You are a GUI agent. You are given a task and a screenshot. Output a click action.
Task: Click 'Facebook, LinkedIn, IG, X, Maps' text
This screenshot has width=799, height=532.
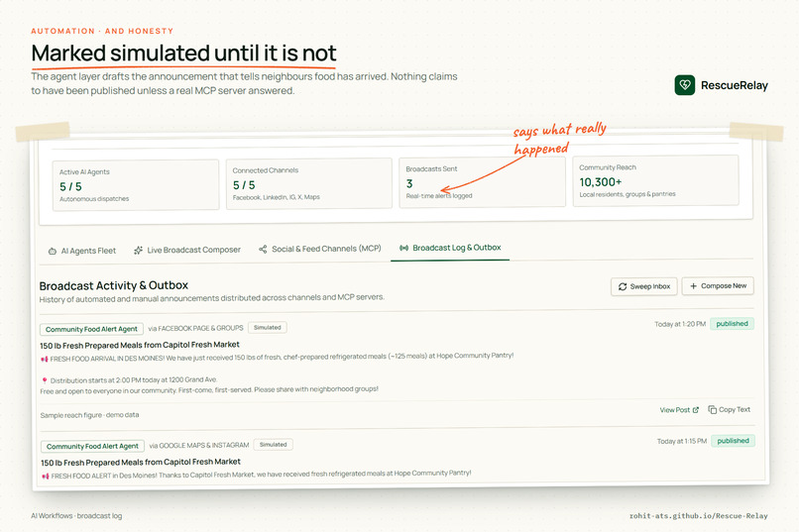tap(277, 197)
